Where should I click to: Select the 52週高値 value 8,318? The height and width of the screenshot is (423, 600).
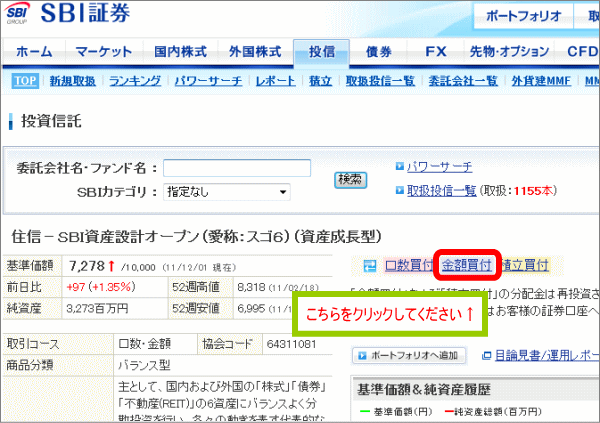pyautogui.click(x=251, y=287)
